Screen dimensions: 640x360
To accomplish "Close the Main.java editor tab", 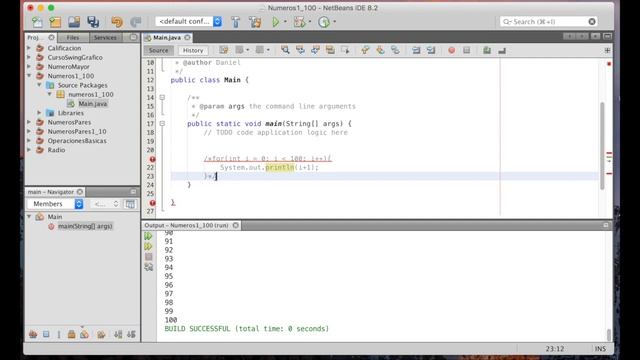I will point(187,38).
